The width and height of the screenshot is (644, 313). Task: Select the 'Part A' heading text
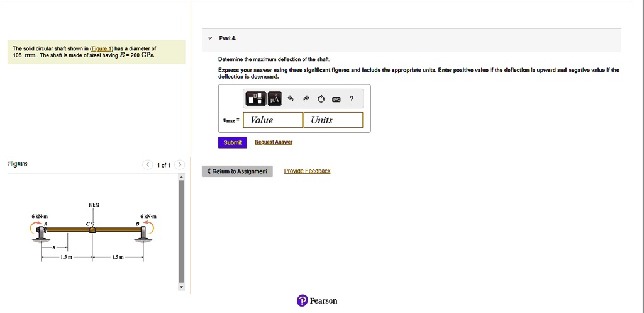[228, 38]
